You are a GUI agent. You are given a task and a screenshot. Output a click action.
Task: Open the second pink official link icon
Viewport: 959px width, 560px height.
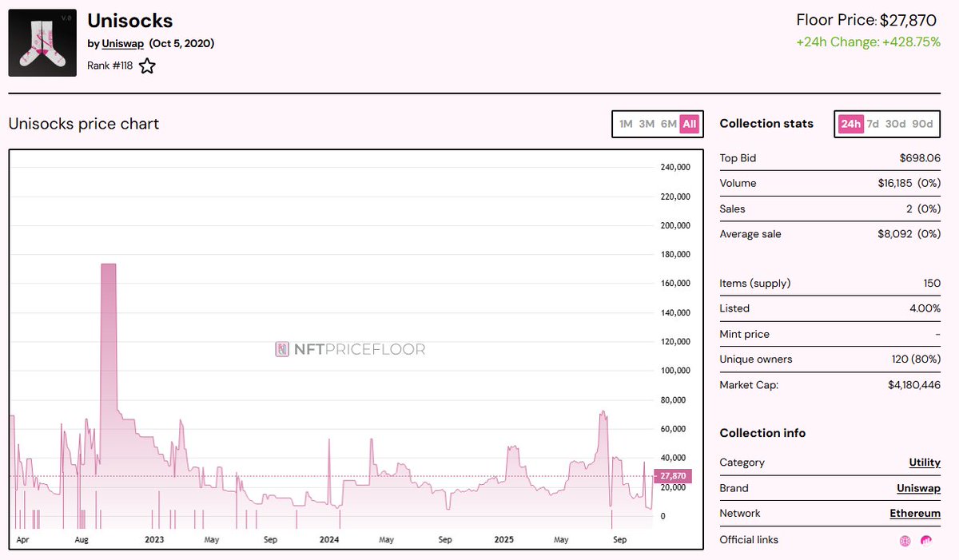pos(926,540)
